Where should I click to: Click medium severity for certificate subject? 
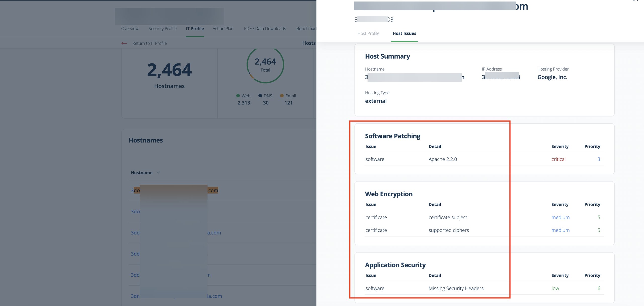coord(560,217)
